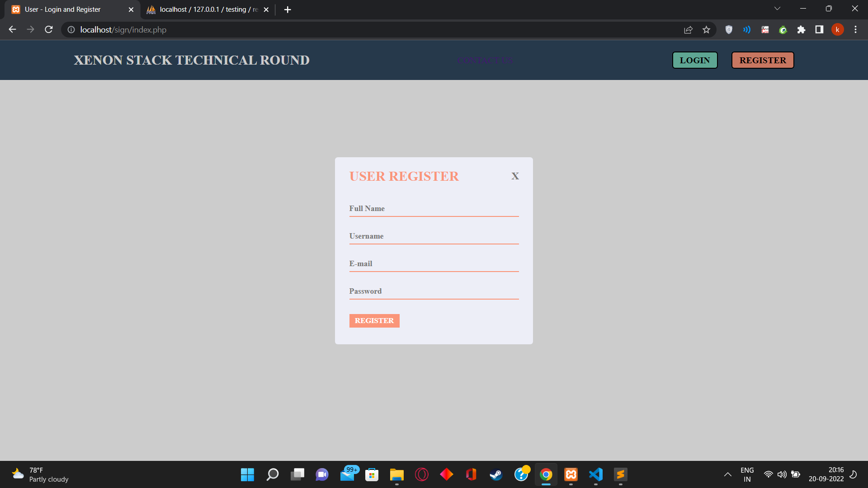The width and height of the screenshot is (868, 488).
Task: Expand the tab search chevron
Action: (777, 9)
